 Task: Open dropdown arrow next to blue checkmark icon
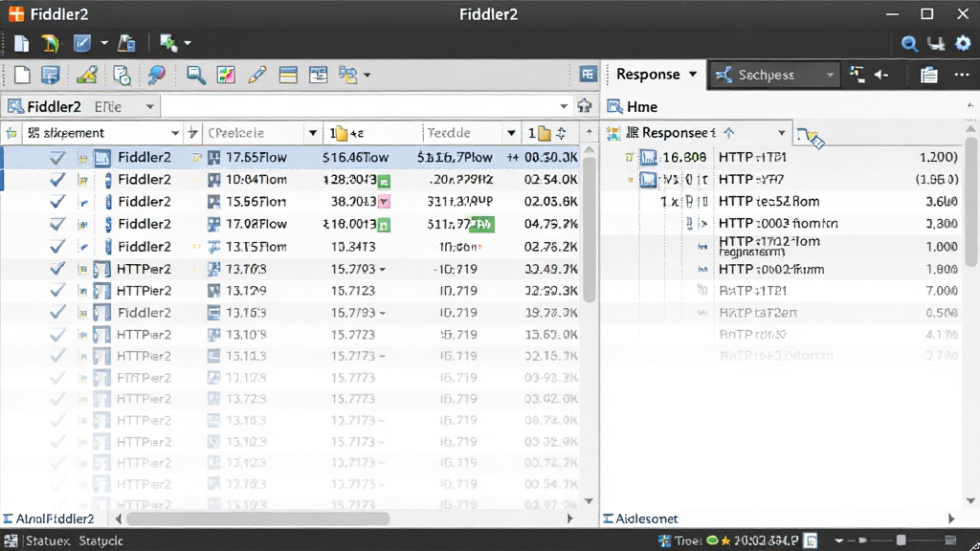[x=103, y=44]
